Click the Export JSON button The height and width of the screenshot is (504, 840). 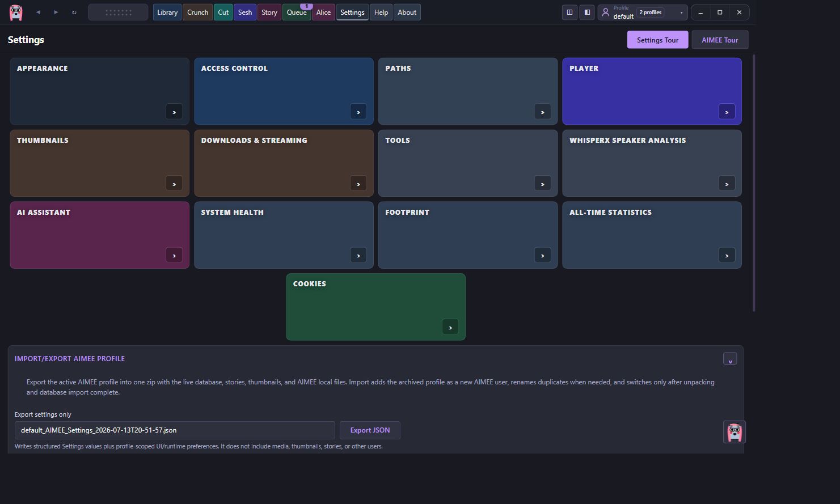tap(370, 430)
